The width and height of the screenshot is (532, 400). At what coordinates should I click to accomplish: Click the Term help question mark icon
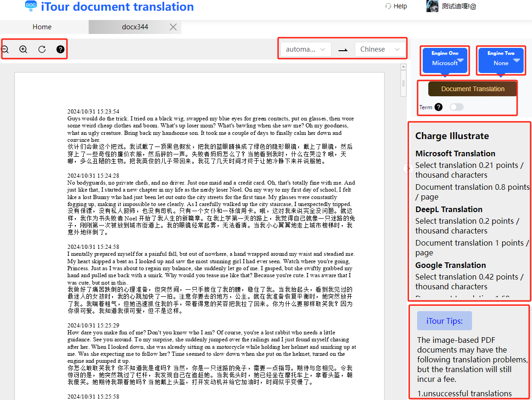(x=439, y=107)
